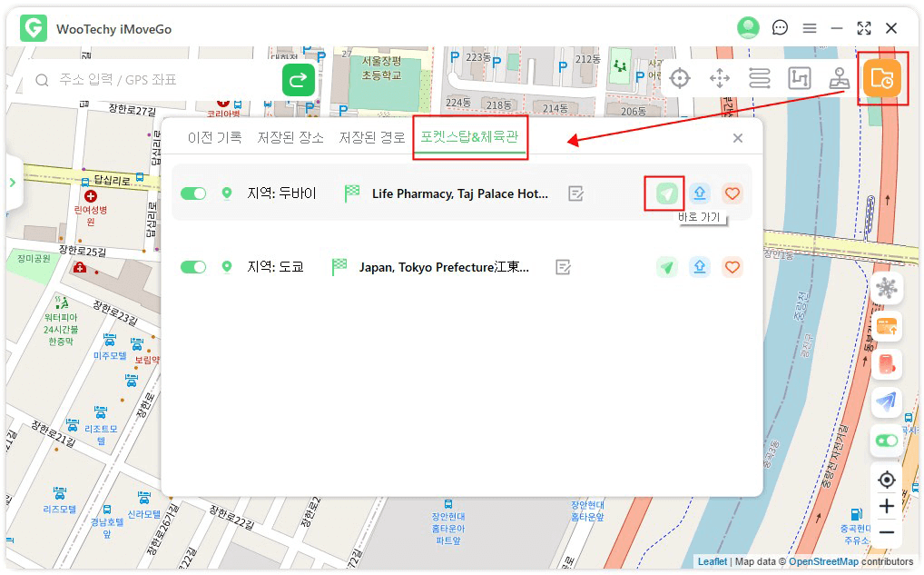The image size is (924, 575).
Task: Click the upload icon on Dubai row
Action: point(700,193)
